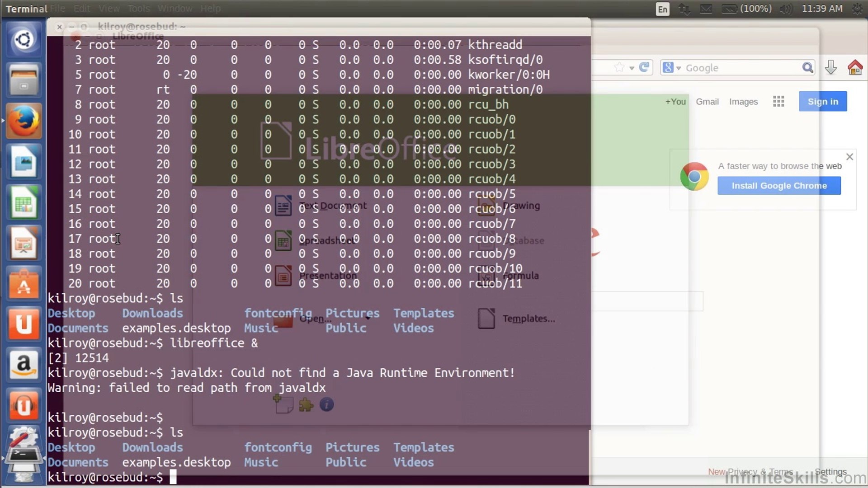Click the terminal title kilroy@rosebud: ~
This screenshot has height=488, width=868.
[x=142, y=27]
